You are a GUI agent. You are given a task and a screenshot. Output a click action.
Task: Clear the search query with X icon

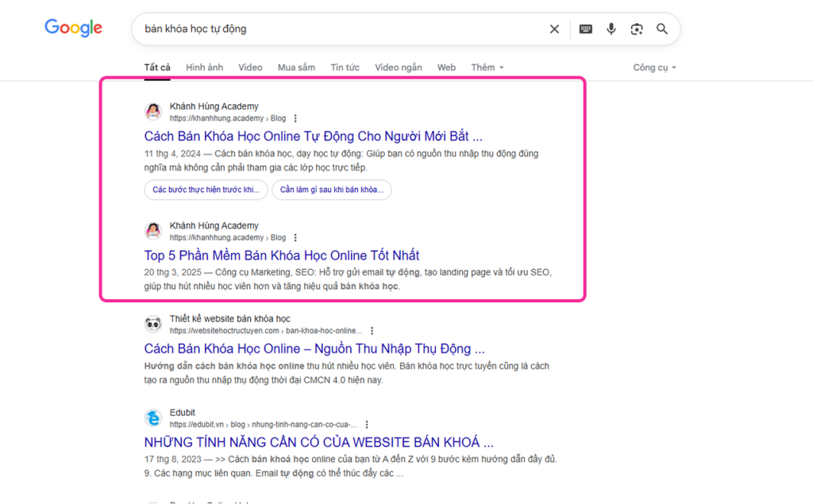pyautogui.click(x=554, y=29)
